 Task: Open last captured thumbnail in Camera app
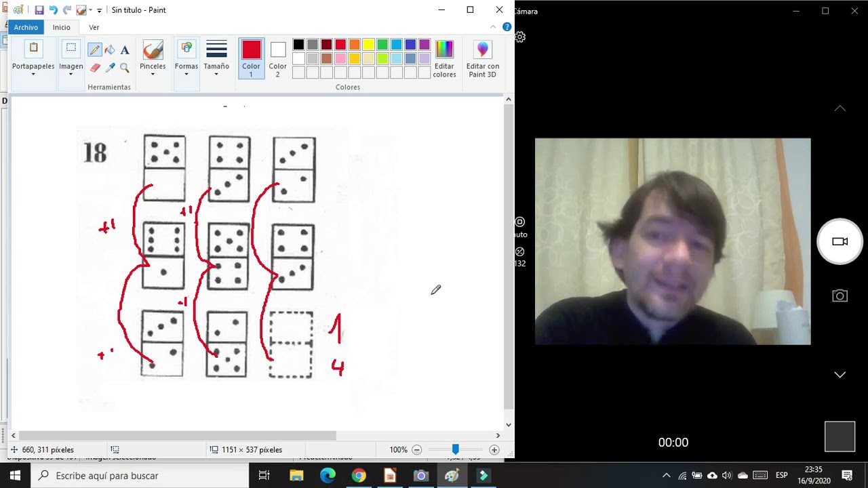[x=840, y=436]
